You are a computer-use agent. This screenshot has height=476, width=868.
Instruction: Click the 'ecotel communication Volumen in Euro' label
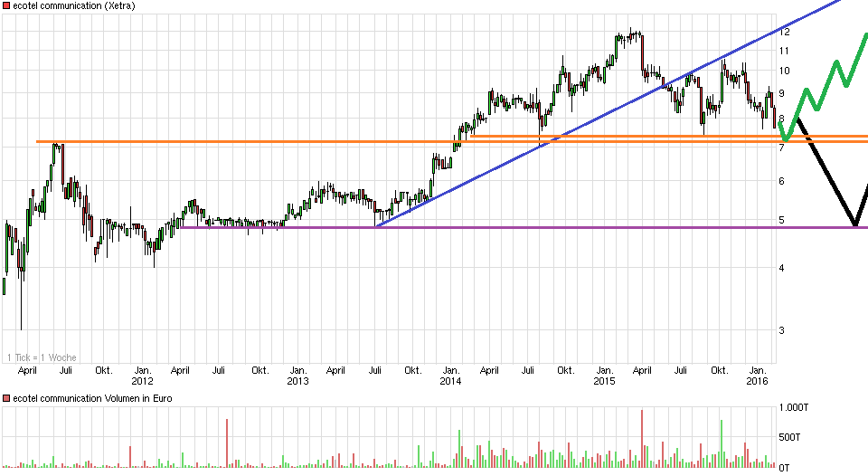pyautogui.click(x=92, y=398)
